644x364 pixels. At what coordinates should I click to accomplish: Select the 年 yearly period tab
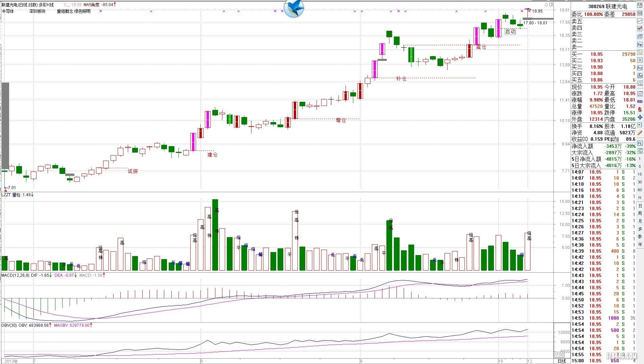640,245
